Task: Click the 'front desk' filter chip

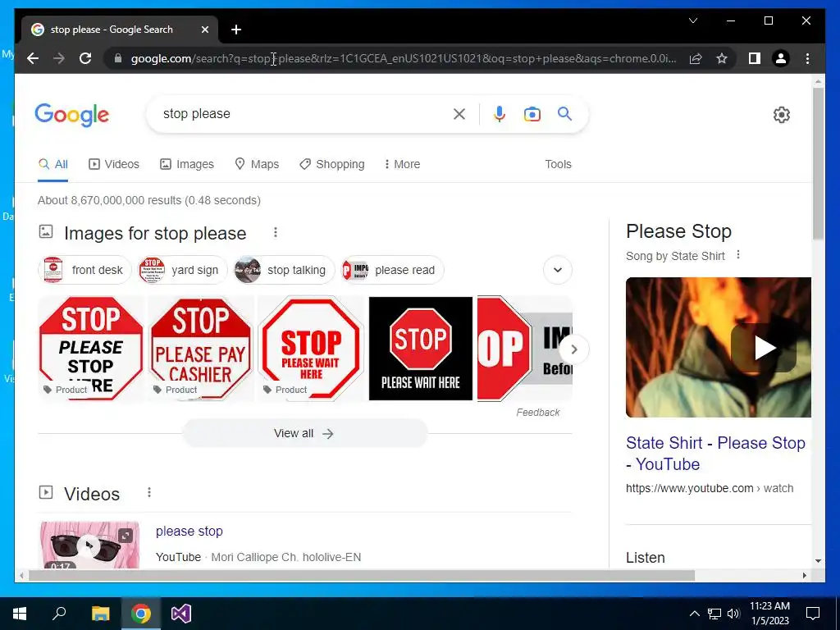Action: coord(84,270)
